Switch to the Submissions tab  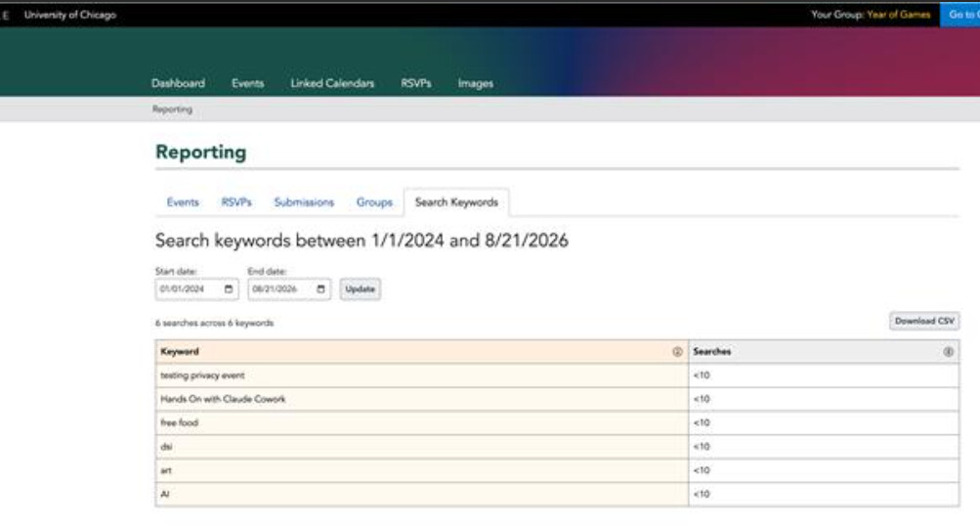tap(304, 202)
